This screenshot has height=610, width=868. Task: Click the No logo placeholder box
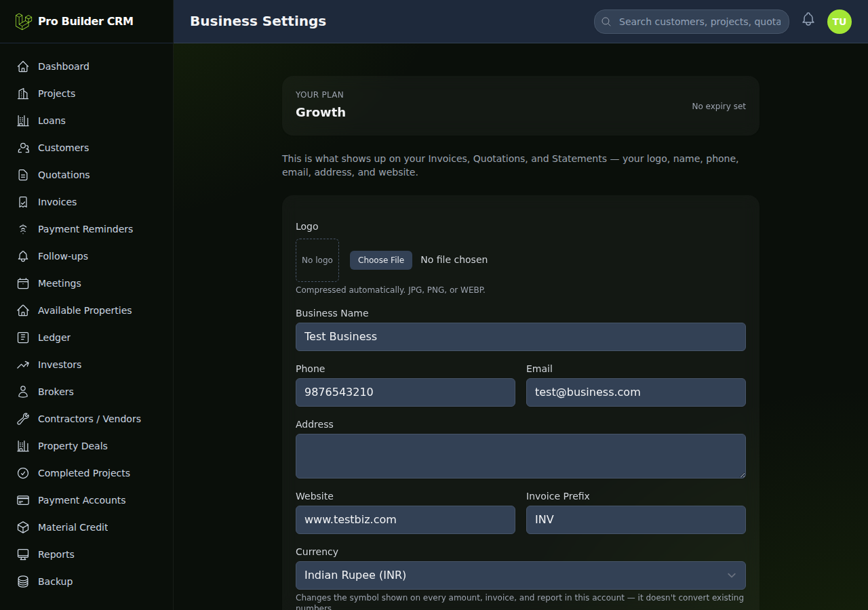tap(317, 260)
